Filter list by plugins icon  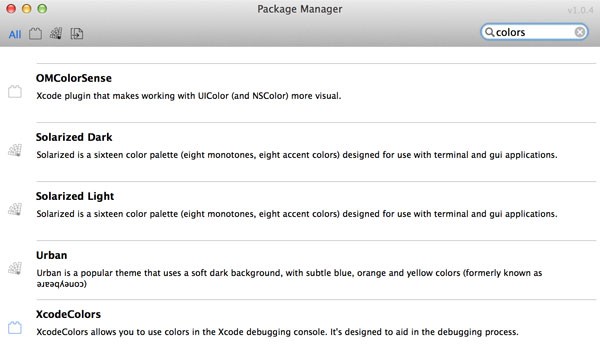(35, 34)
